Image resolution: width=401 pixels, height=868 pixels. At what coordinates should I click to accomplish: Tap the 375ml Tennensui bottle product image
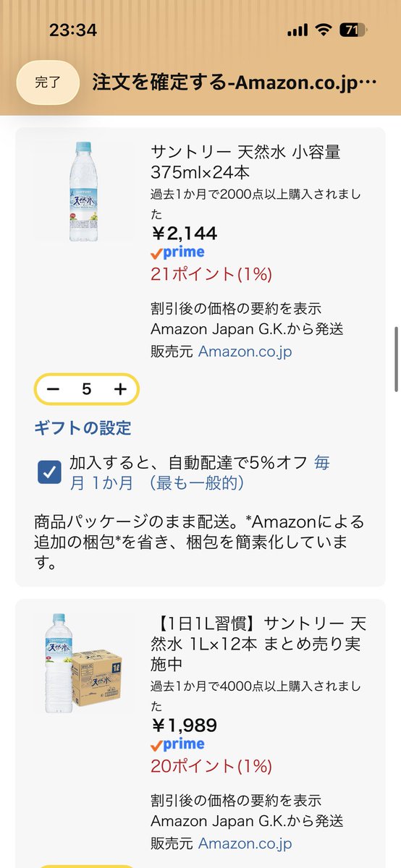tap(85, 191)
